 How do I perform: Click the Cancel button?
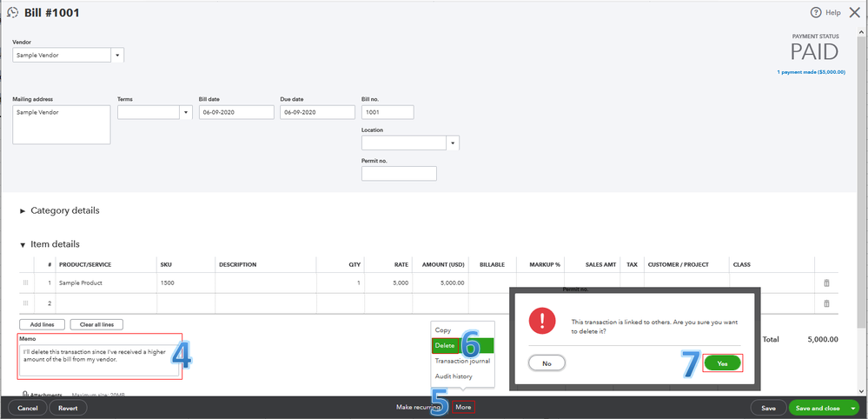tap(28, 409)
